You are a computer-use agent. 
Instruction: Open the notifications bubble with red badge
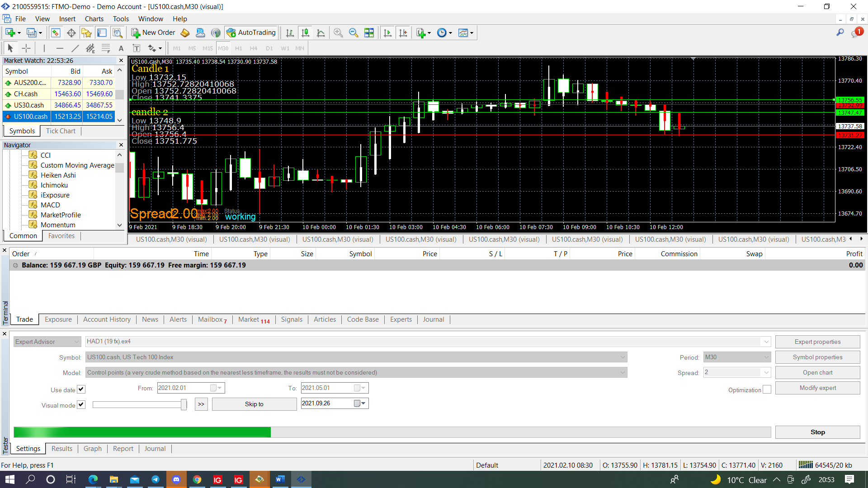[857, 33]
